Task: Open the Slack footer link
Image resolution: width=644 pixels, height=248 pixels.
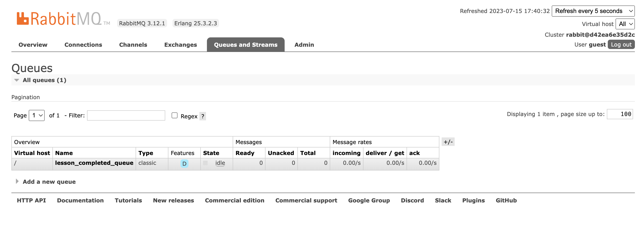Action: coord(443,201)
